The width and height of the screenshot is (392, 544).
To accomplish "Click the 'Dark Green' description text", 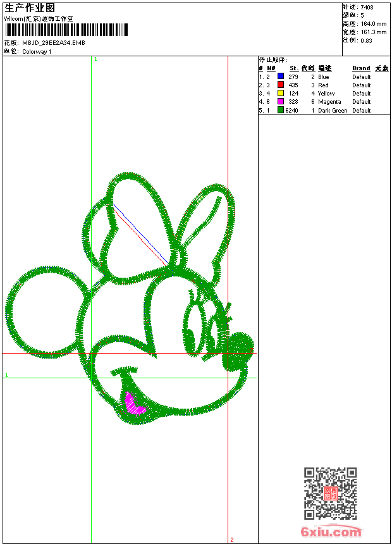I will pyautogui.click(x=333, y=110).
